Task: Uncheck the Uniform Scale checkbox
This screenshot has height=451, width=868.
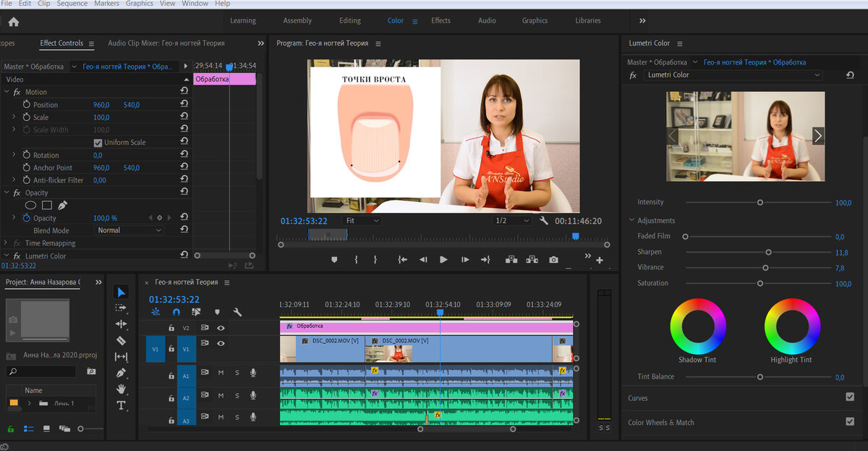Action: point(98,143)
